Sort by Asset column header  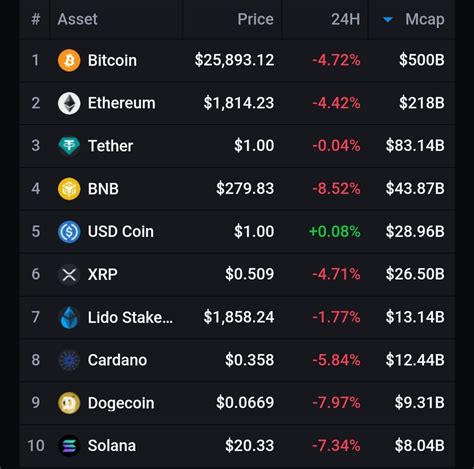pos(77,19)
